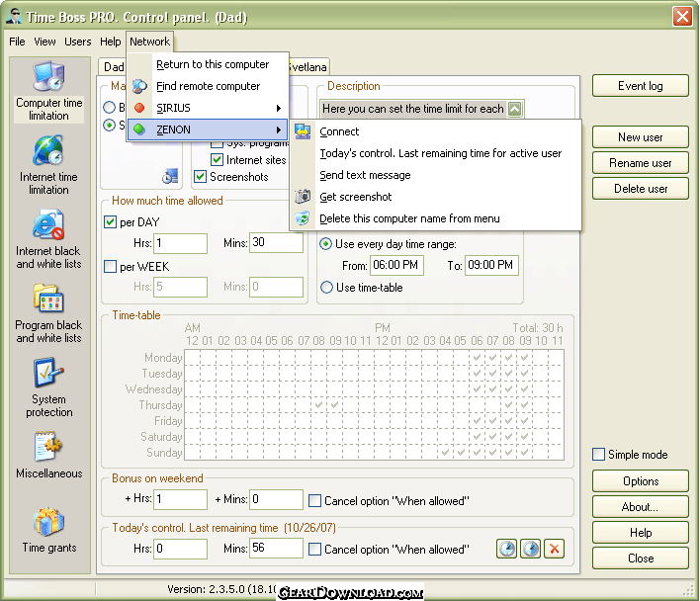
Task: Click the green status dot next to ZENON
Action: 139,129
